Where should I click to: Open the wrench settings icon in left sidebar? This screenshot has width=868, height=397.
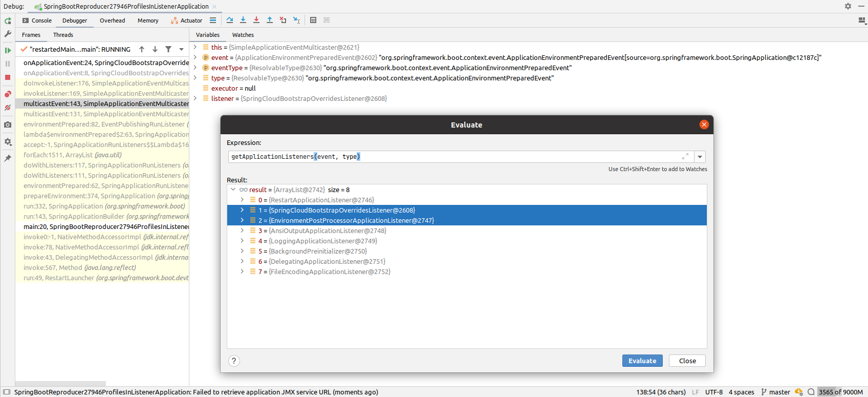(x=8, y=34)
